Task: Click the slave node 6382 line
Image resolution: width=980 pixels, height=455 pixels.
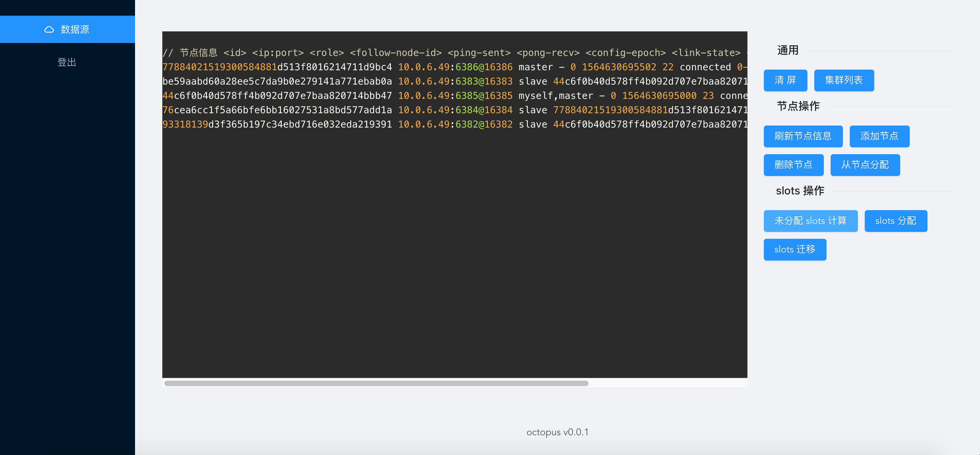Action: tap(454, 124)
